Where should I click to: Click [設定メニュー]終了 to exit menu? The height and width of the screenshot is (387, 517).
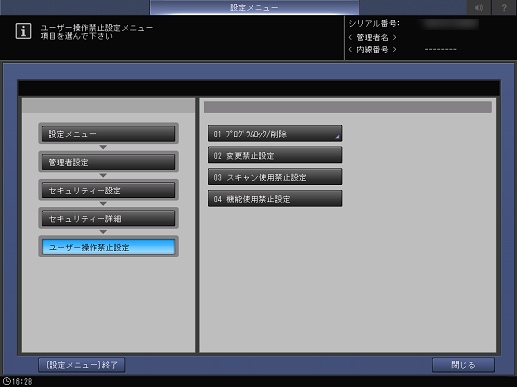point(82,365)
